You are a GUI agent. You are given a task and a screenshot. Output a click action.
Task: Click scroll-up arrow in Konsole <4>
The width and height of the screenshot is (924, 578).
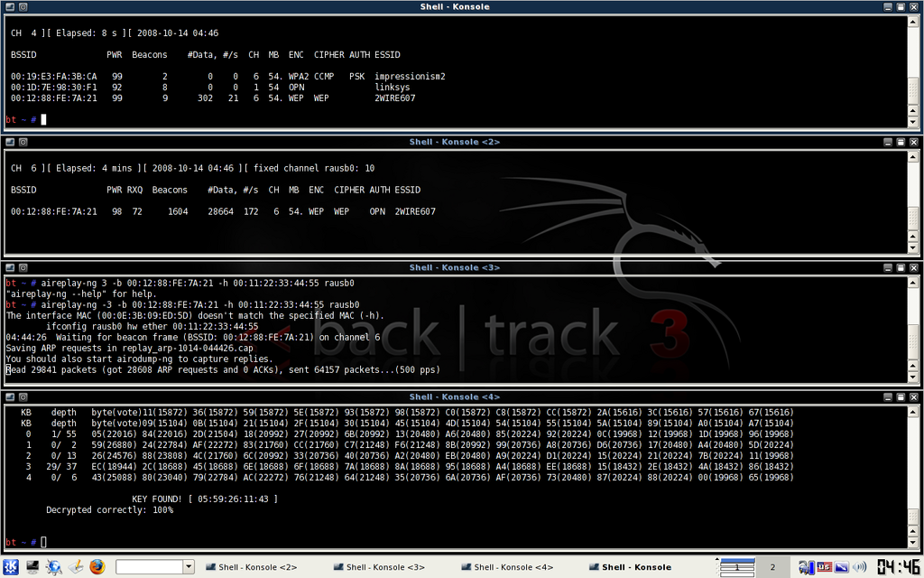913,411
